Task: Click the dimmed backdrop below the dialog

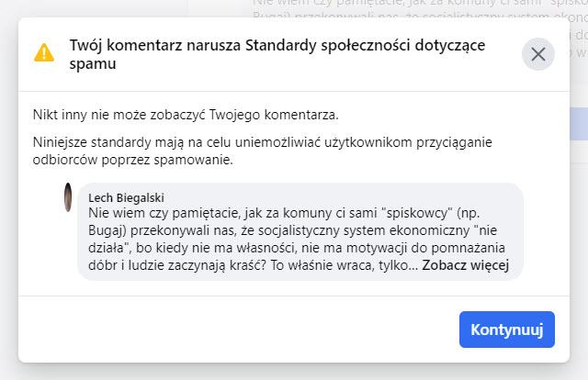Action: (x=294, y=371)
